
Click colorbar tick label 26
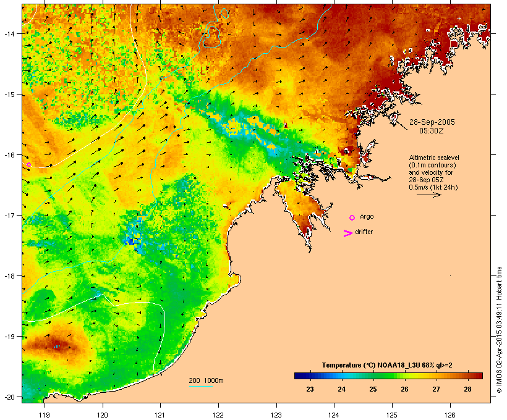click(x=404, y=389)
